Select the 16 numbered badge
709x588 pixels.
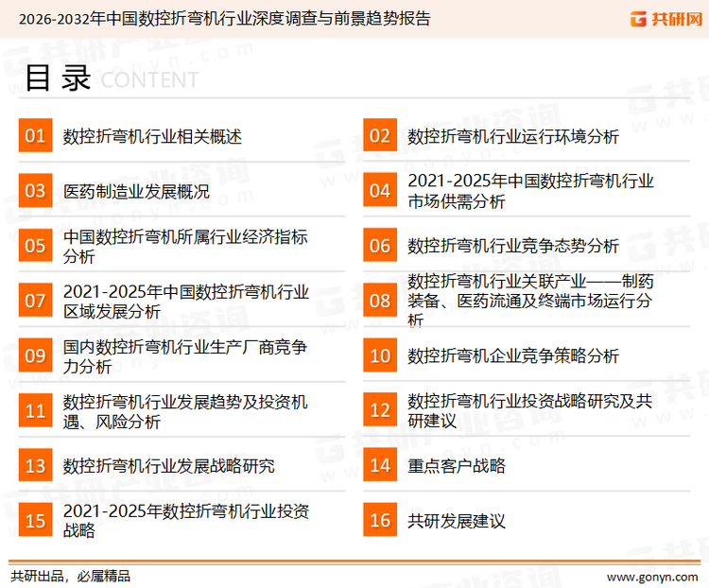[x=380, y=520]
